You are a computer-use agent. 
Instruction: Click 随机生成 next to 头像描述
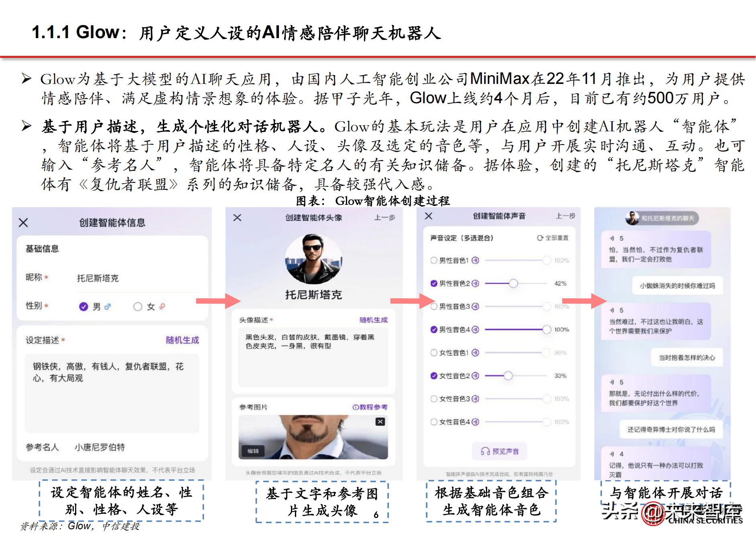[x=374, y=320]
